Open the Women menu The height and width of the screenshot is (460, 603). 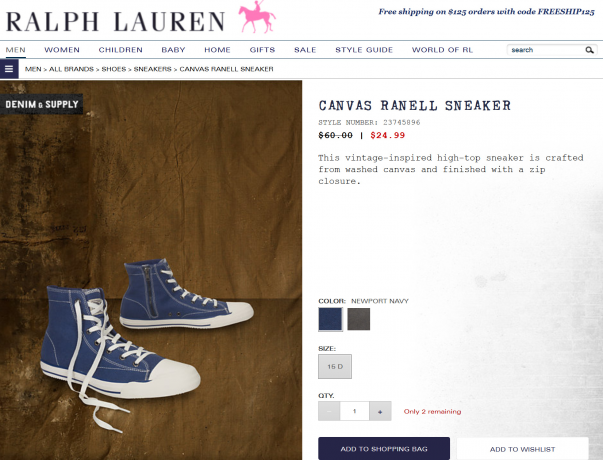point(62,50)
